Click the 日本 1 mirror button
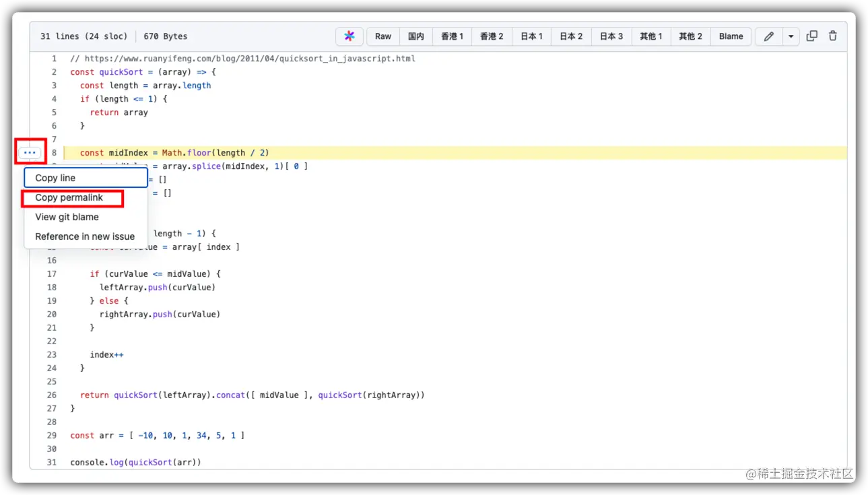Screen dimensions: 868x495 531,36
